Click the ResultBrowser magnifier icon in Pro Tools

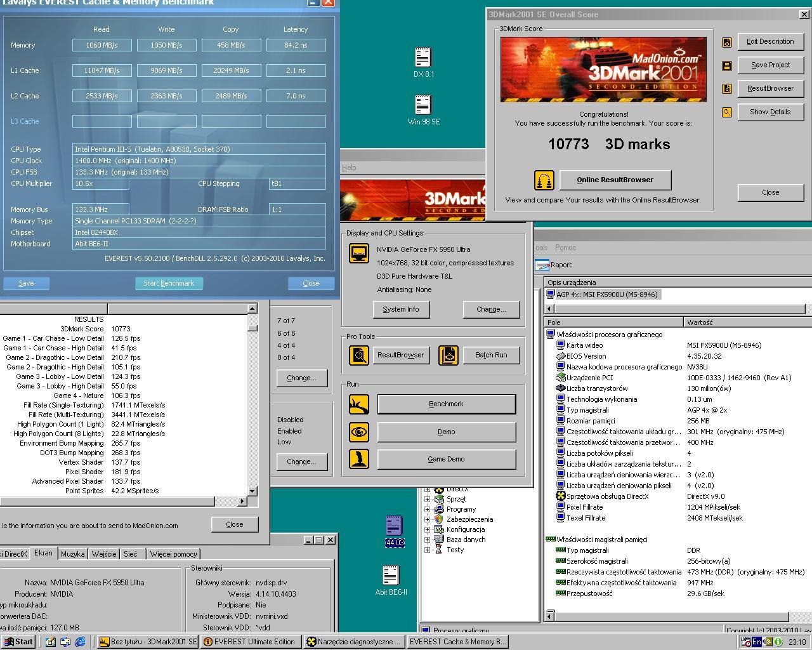click(359, 355)
